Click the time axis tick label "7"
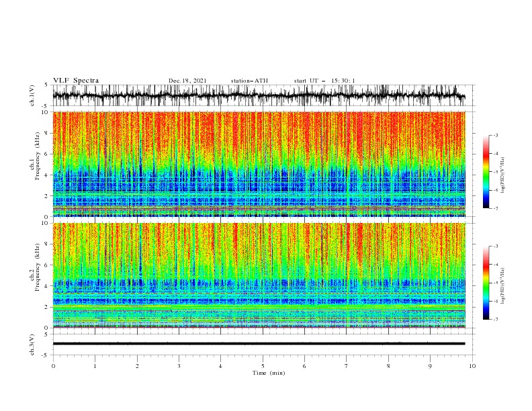 347,366
